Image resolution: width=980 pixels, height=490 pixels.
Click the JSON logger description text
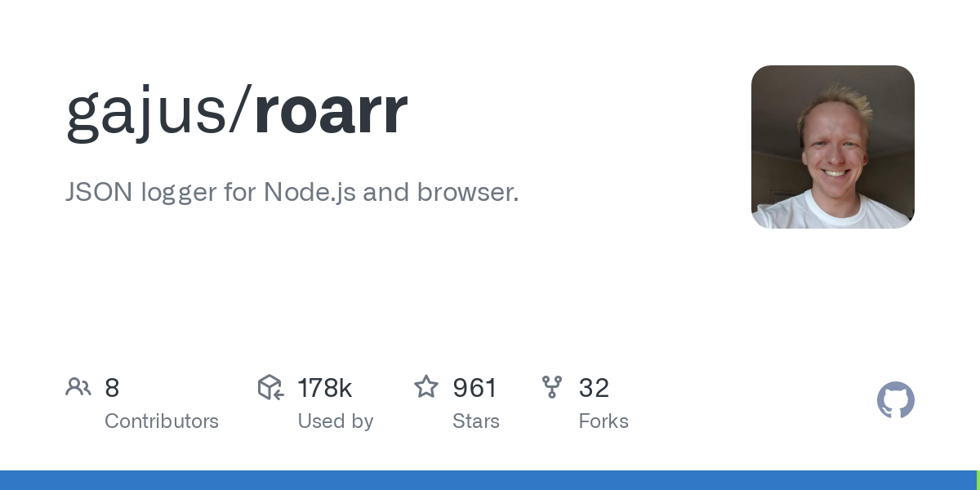[x=292, y=193]
